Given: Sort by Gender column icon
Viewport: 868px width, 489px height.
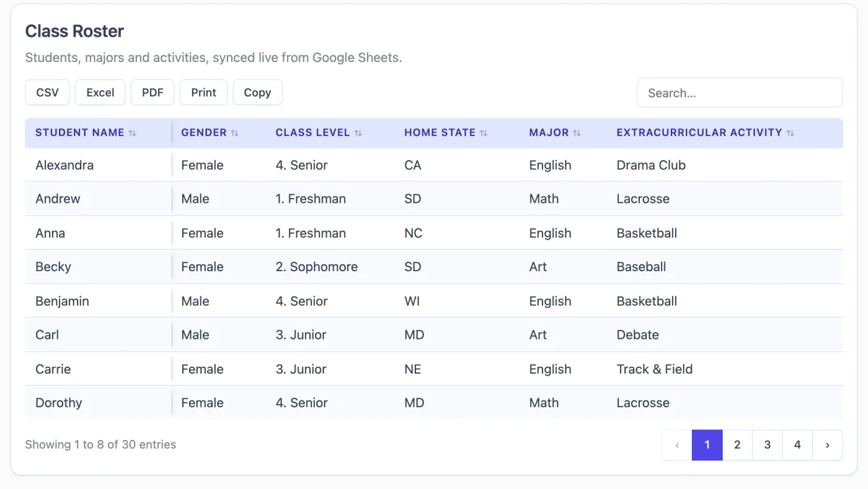Looking at the screenshot, I should 234,133.
